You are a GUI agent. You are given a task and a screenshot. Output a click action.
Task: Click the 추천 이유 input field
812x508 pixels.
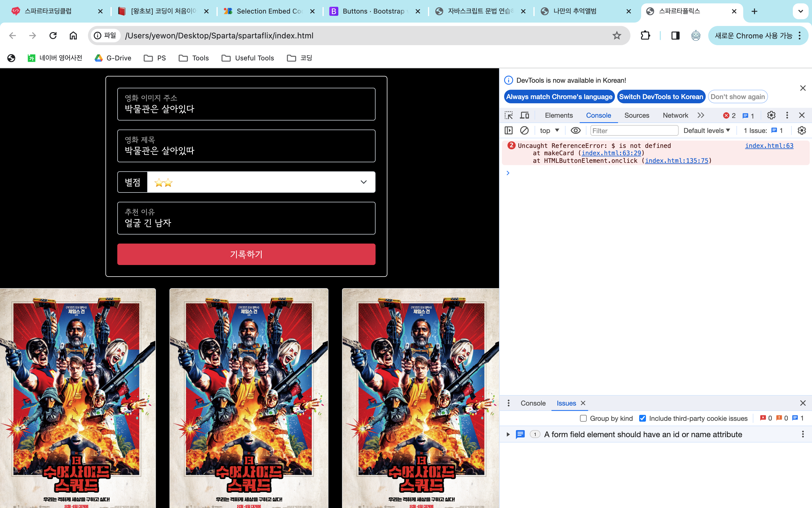tap(246, 218)
